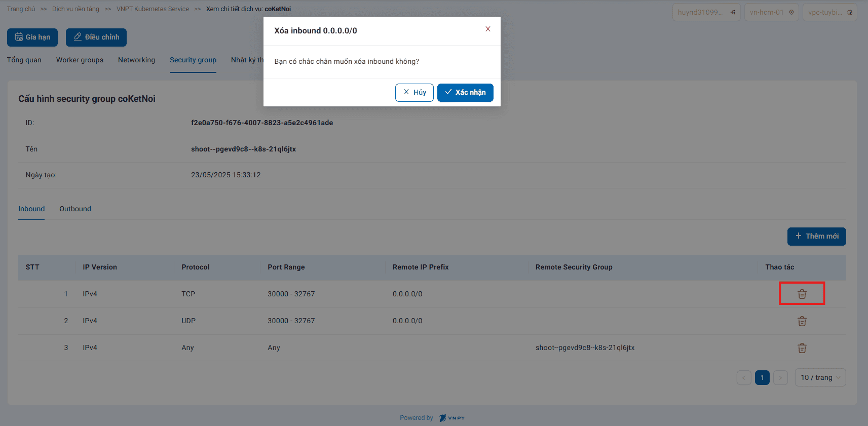Open VNPT Kubernetes Service breadcrumb link
Screen dimensions: 868x426
tap(153, 9)
